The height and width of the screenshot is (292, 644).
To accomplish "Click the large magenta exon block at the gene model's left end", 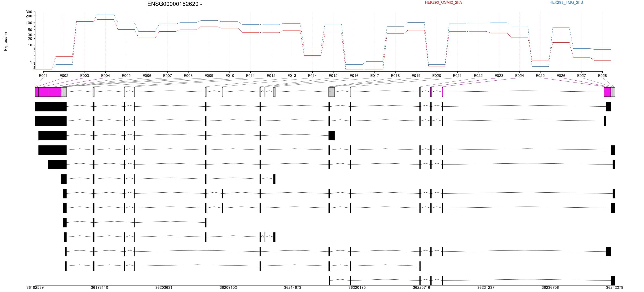I will [x=48, y=92].
